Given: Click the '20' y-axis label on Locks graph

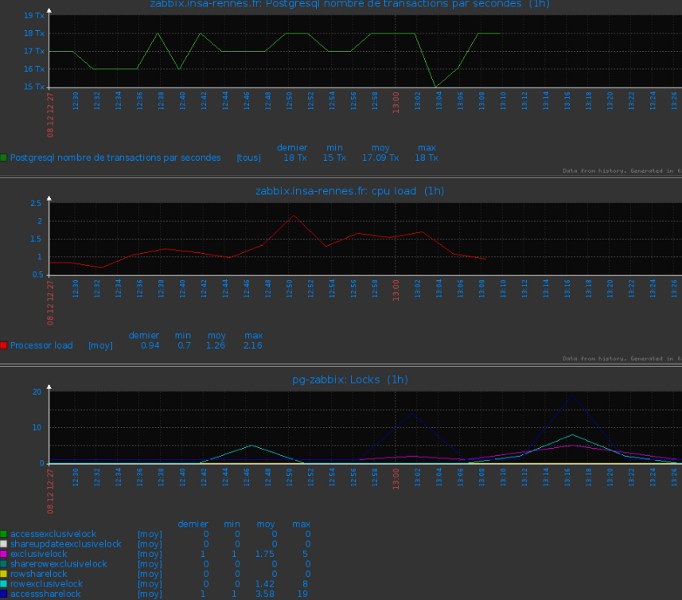Looking at the screenshot, I should 37,392.
